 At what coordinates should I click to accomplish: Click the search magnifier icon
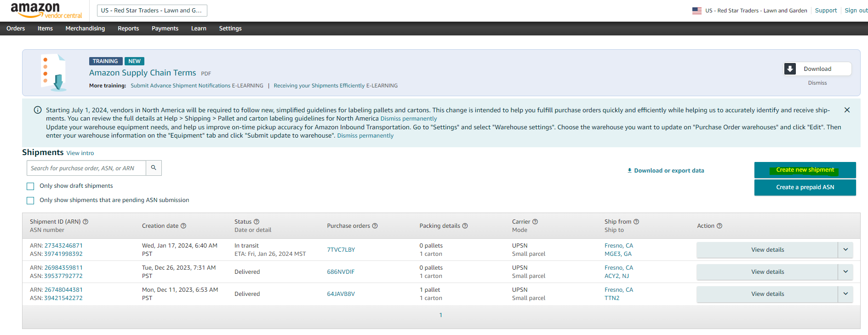coord(154,168)
